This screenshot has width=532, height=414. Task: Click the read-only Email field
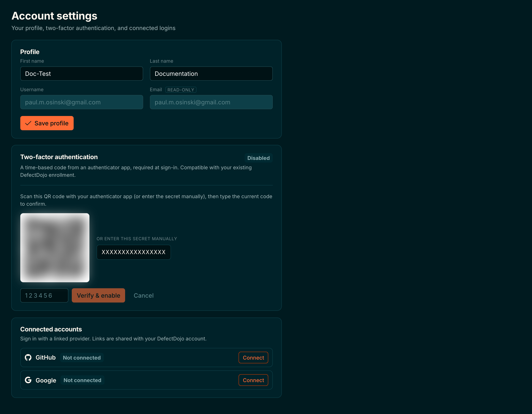click(211, 102)
